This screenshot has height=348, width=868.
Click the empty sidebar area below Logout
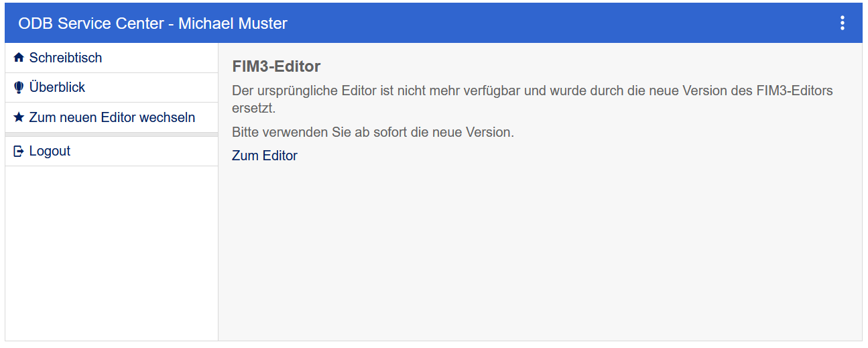[x=111, y=255]
